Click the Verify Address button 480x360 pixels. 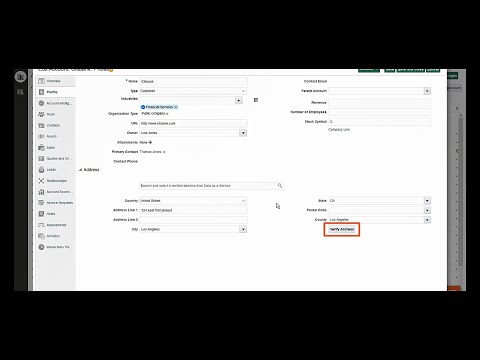[x=342, y=229]
